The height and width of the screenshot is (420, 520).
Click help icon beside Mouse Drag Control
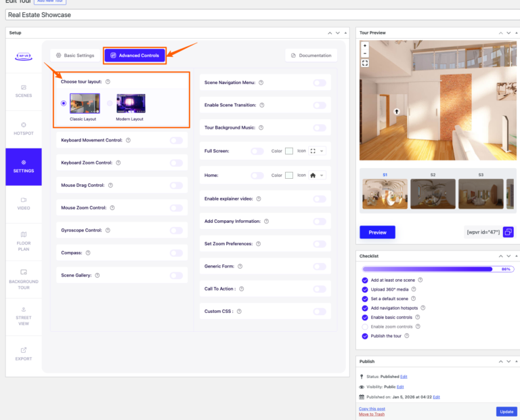[x=111, y=185]
